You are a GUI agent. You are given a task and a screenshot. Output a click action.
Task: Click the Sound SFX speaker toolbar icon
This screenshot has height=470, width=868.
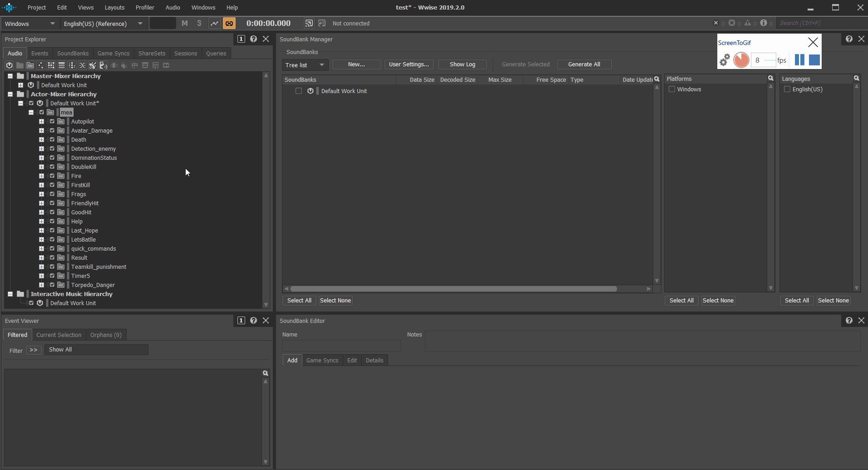(93, 65)
